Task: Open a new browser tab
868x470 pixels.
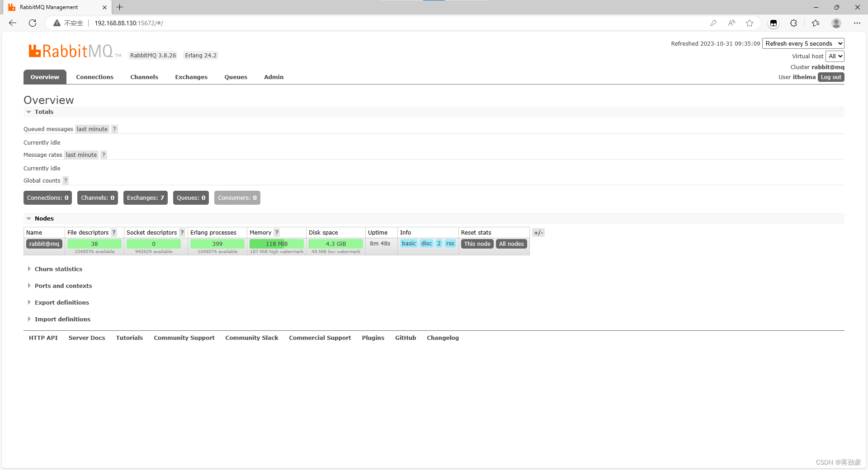Action: coord(120,7)
